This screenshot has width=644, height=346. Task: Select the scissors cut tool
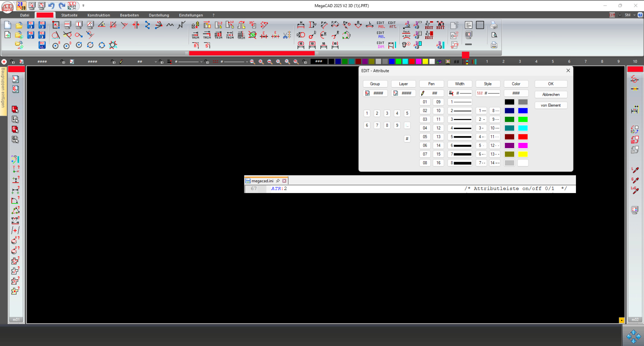coord(287,35)
